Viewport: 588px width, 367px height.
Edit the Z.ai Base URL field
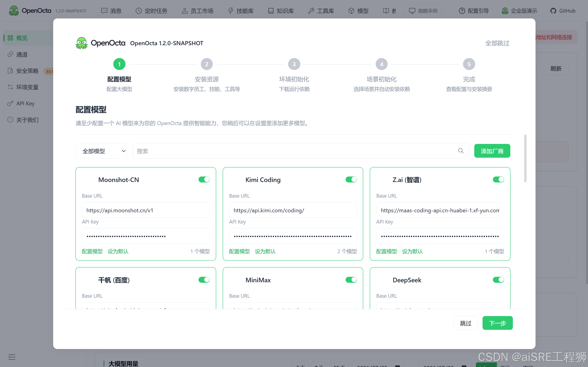click(440, 210)
